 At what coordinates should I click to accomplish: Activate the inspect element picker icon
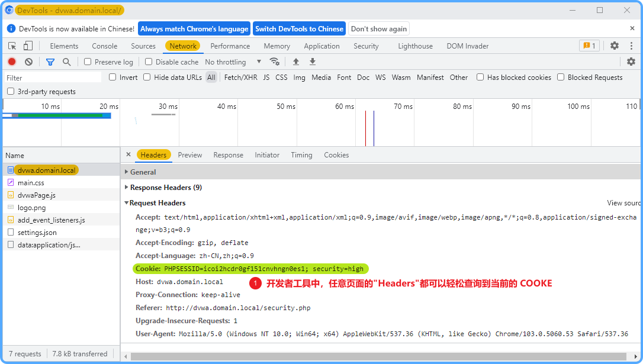click(x=12, y=46)
